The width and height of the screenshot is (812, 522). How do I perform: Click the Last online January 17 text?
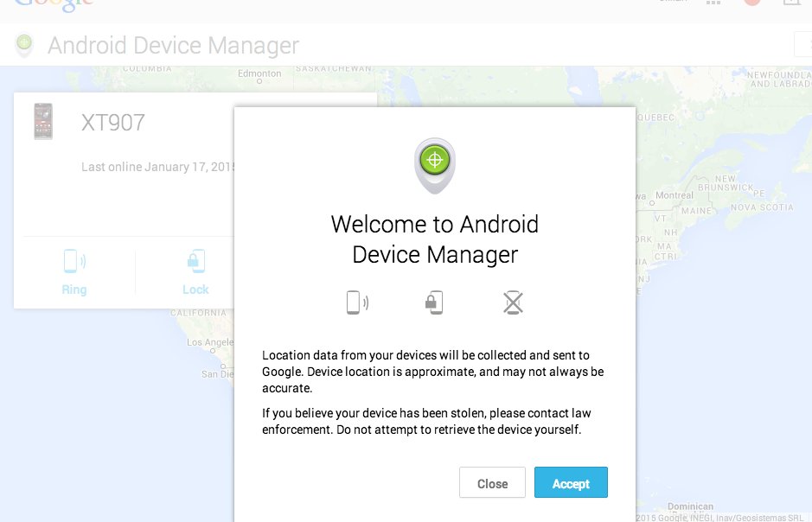coord(157,167)
